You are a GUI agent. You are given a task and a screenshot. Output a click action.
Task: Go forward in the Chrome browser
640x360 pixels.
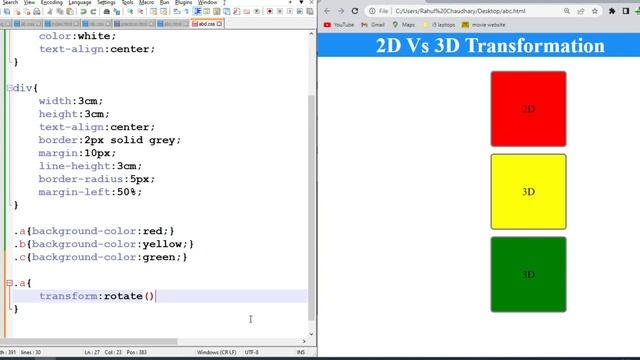(341, 11)
